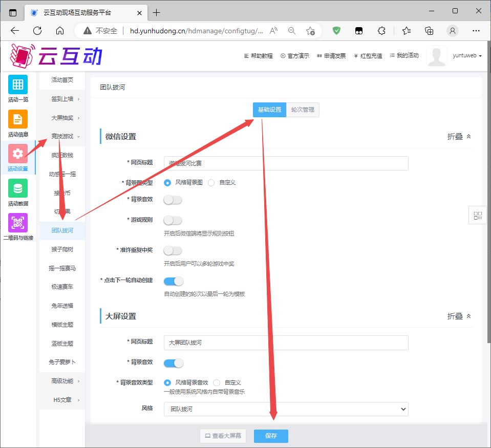Collapse the 大屏设置 section via 折叠
This screenshot has width=491, height=448.
click(x=459, y=316)
